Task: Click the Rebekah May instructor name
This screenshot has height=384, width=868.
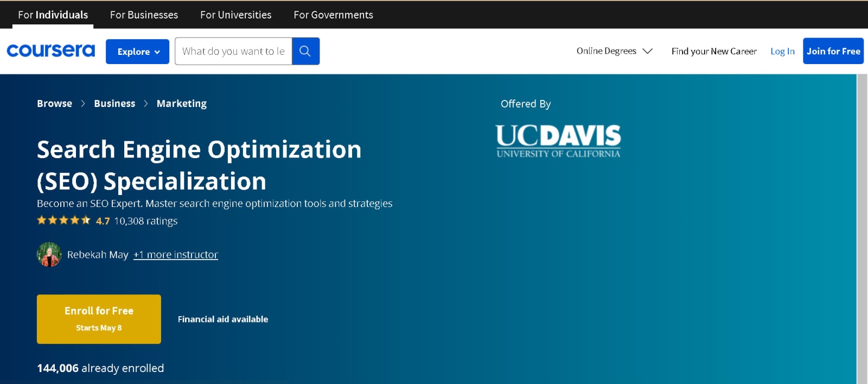Action: (x=98, y=254)
